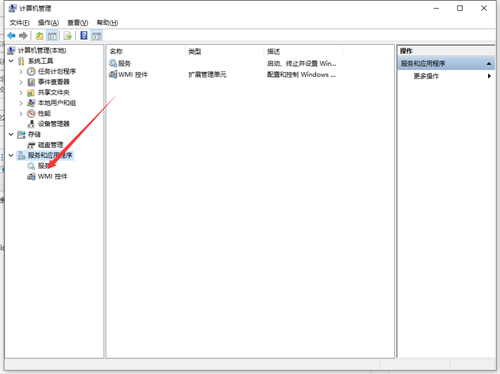Click the 服务和应用程序 actions pane header
Screen dimensions: 500x374
[446, 63]
